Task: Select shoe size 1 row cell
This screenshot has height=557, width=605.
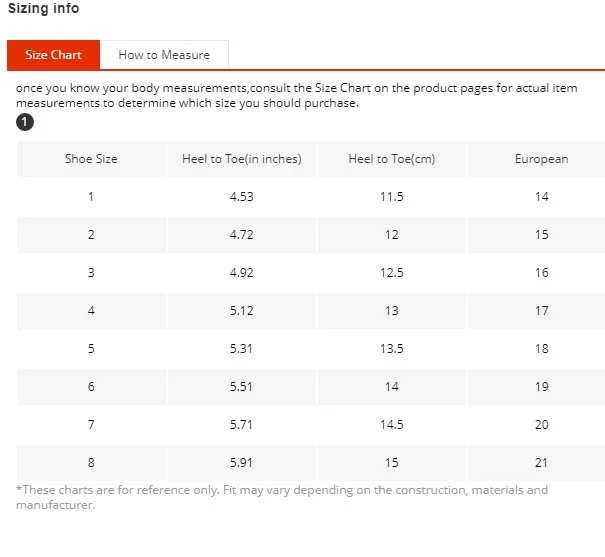Action: pyautogui.click(x=91, y=197)
